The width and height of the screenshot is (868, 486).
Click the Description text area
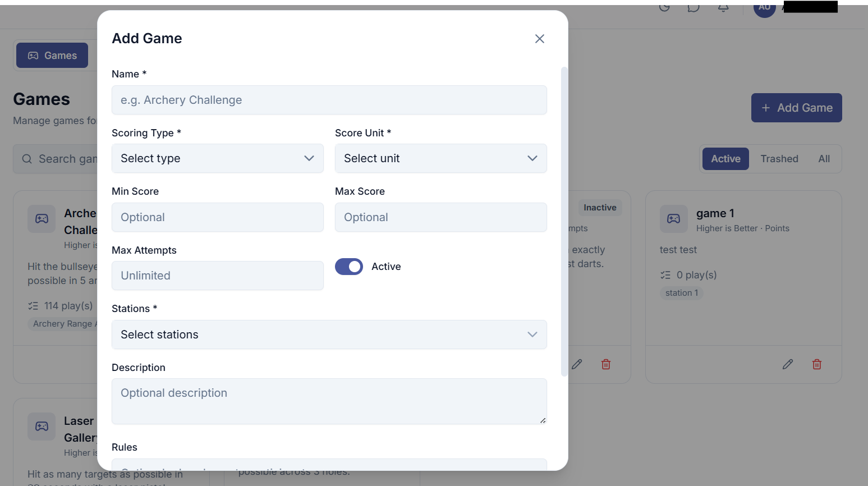coord(329,401)
